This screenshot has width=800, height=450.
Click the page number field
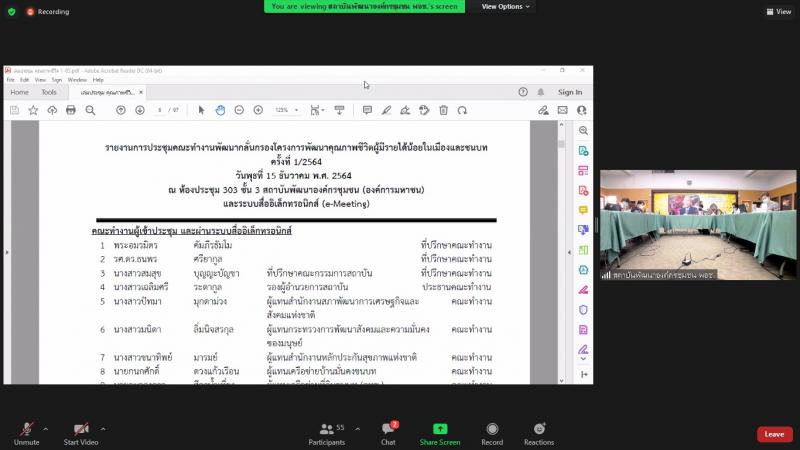[x=160, y=110]
